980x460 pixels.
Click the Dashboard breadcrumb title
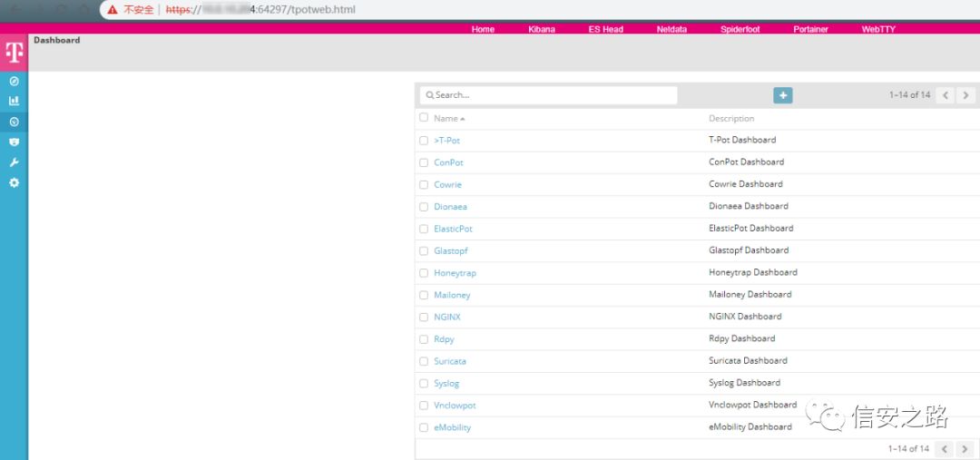(x=57, y=40)
